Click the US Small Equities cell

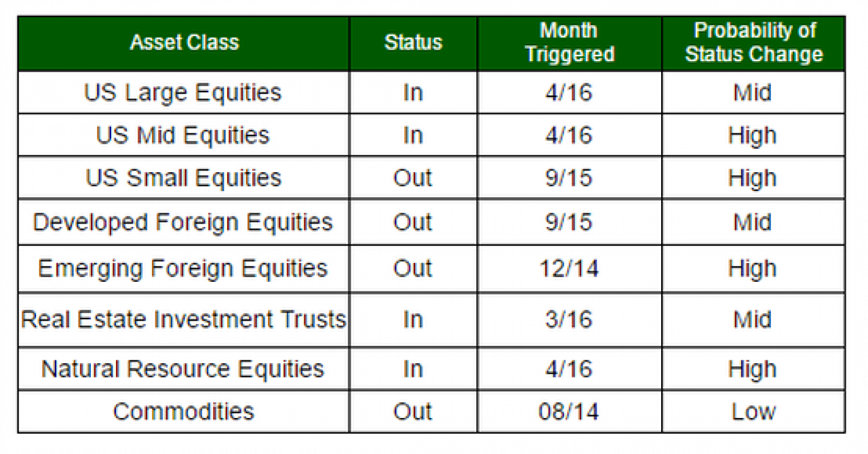(183, 178)
